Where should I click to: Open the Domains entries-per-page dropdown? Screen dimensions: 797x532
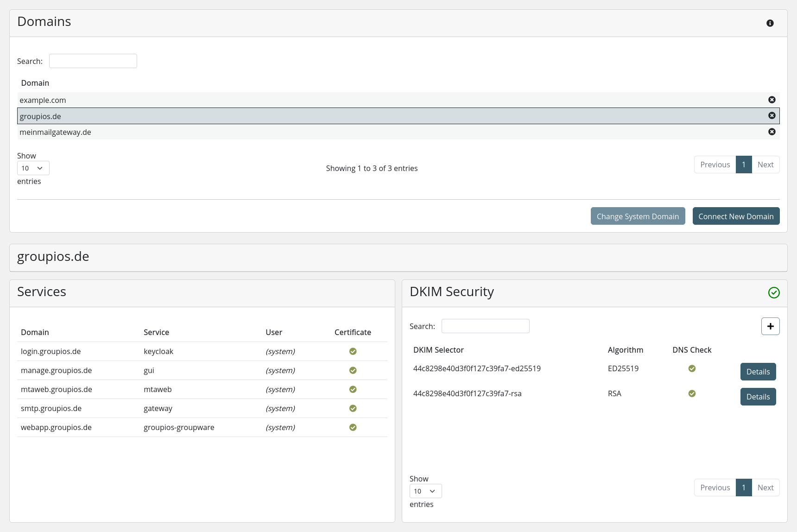pos(33,168)
